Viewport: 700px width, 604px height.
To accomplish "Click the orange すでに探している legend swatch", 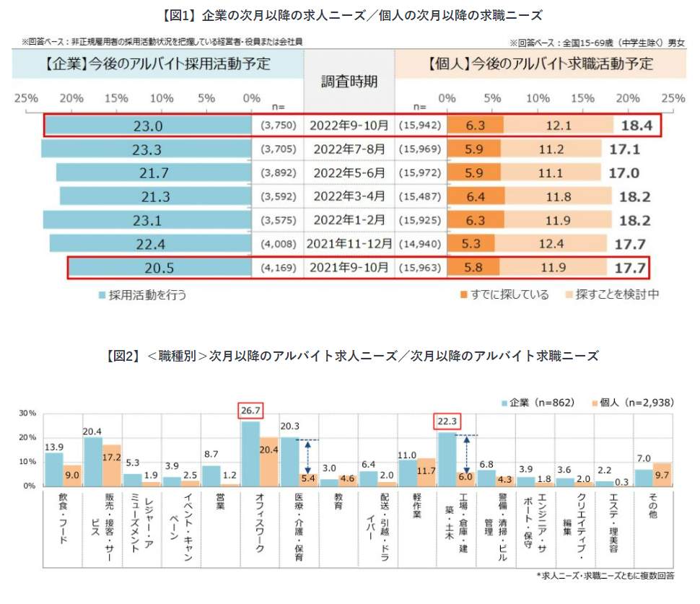I will pyautogui.click(x=463, y=294).
